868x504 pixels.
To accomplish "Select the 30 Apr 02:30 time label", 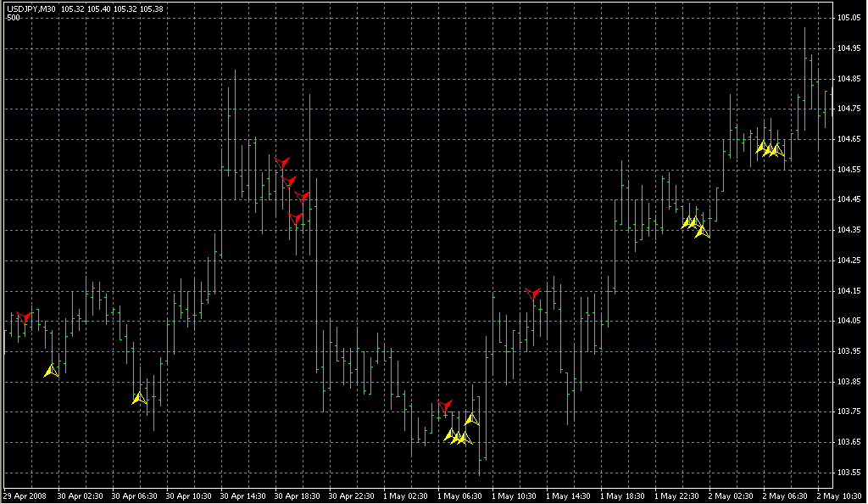I will 80,496.
